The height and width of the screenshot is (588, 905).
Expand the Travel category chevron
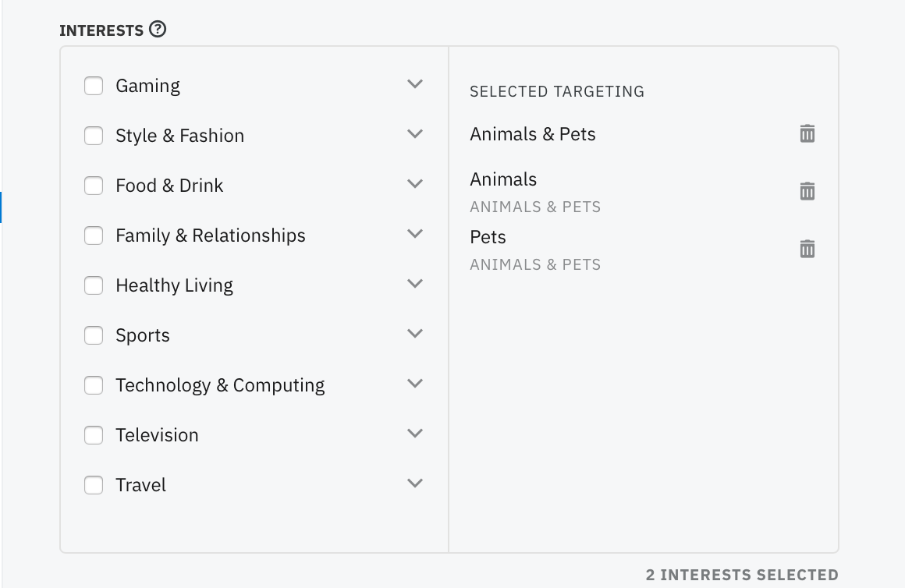415,484
